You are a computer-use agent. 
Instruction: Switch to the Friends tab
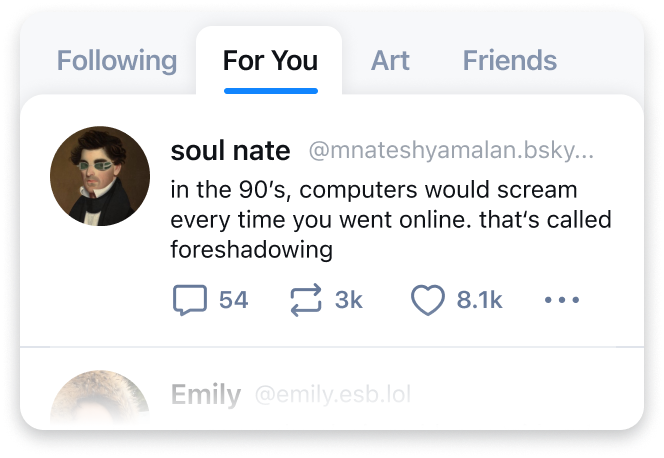pyautogui.click(x=509, y=61)
